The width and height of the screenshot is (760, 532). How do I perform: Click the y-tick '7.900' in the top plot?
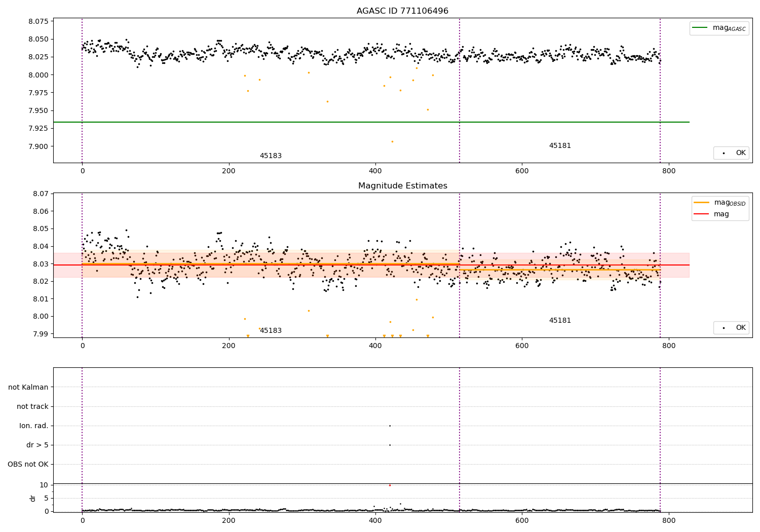coord(39,146)
